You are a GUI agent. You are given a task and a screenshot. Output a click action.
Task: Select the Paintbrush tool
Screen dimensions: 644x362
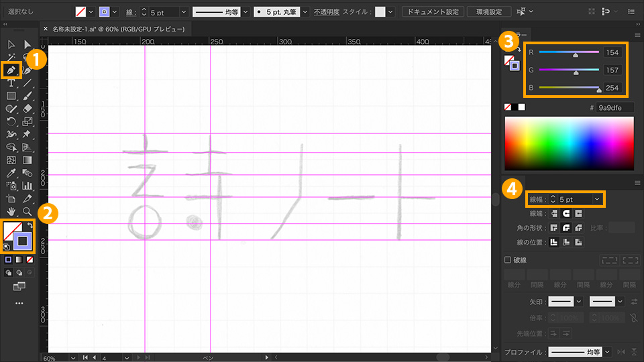[x=27, y=96]
